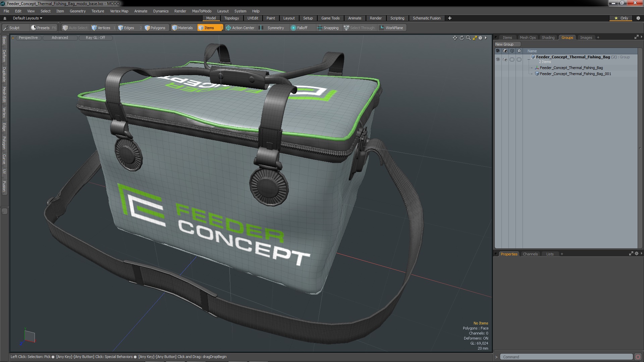This screenshot has width=644, height=362.
Task: Toggle group render camera visibility
Action: point(505,59)
